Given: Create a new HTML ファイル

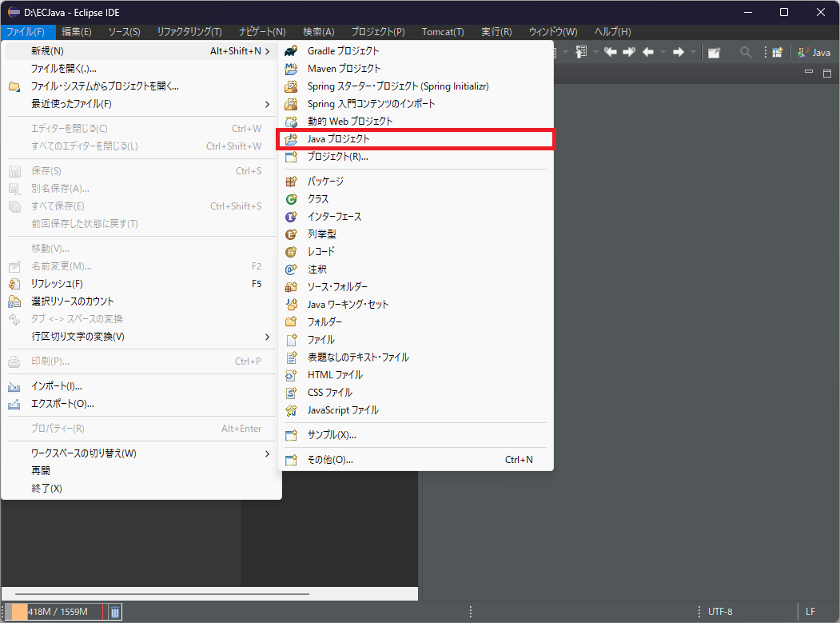Looking at the screenshot, I should click(416, 375).
